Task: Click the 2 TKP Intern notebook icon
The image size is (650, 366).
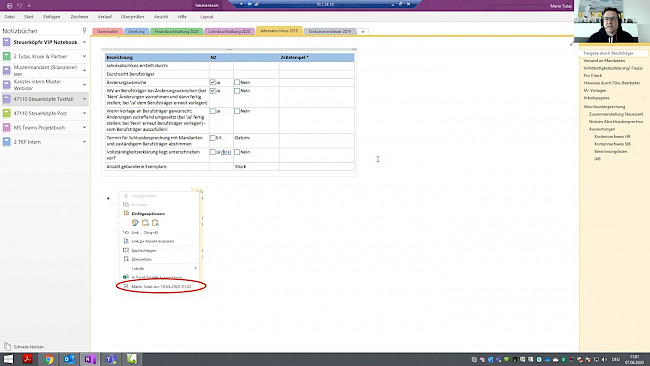Action: (6, 142)
